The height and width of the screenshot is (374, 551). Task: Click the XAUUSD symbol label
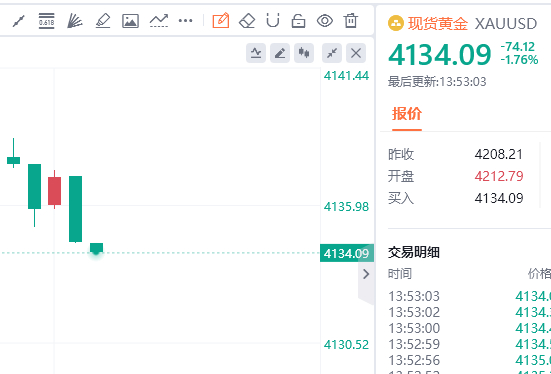(506, 24)
